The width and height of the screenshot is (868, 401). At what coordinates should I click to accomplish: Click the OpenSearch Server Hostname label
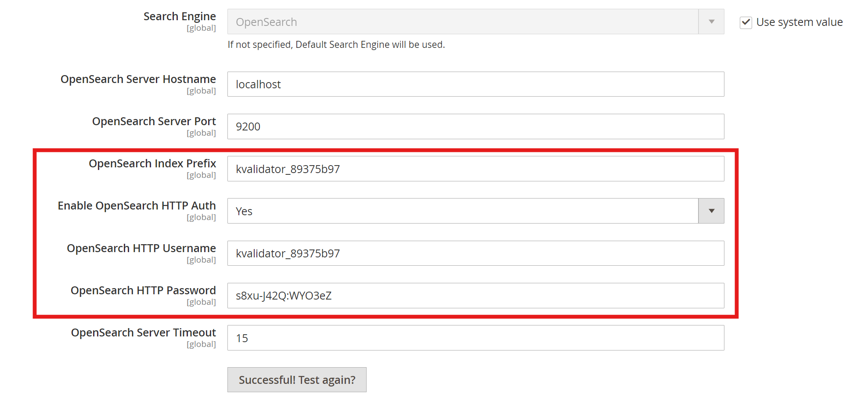[x=138, y=79]
